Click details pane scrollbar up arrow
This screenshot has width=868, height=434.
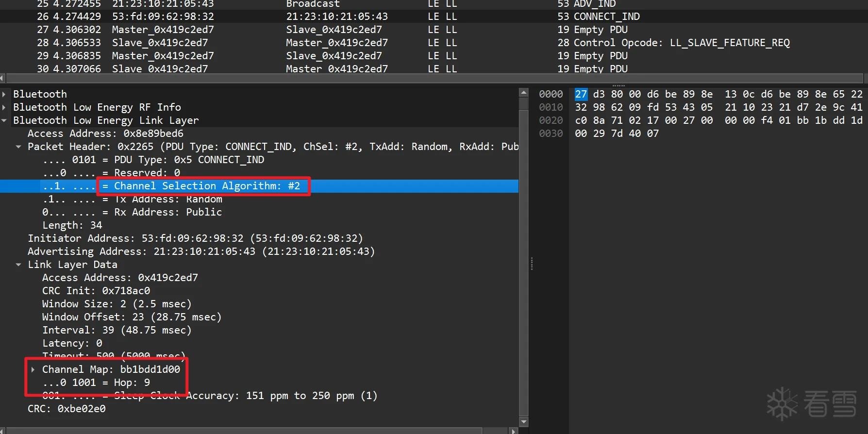point(523,92)
